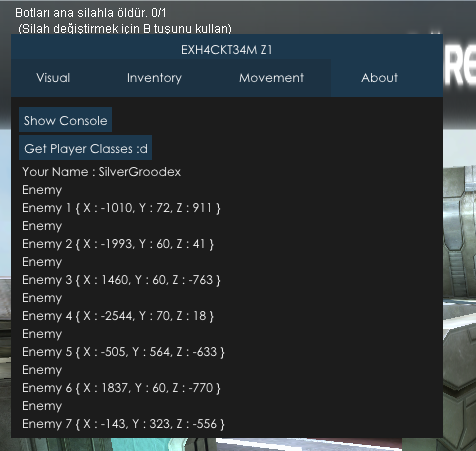Screen dimensions: 476x451
Task: Switch to the Visual tab
Action: point(53,78)
